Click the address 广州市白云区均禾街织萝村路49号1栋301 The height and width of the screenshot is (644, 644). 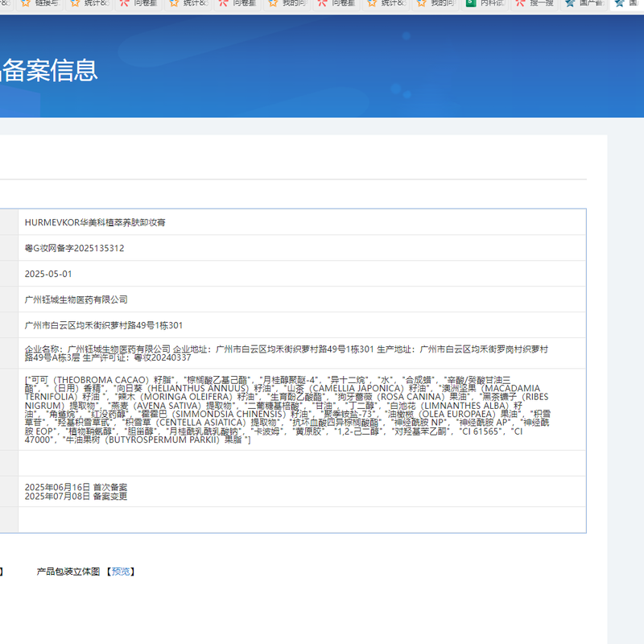coord(104,325)
